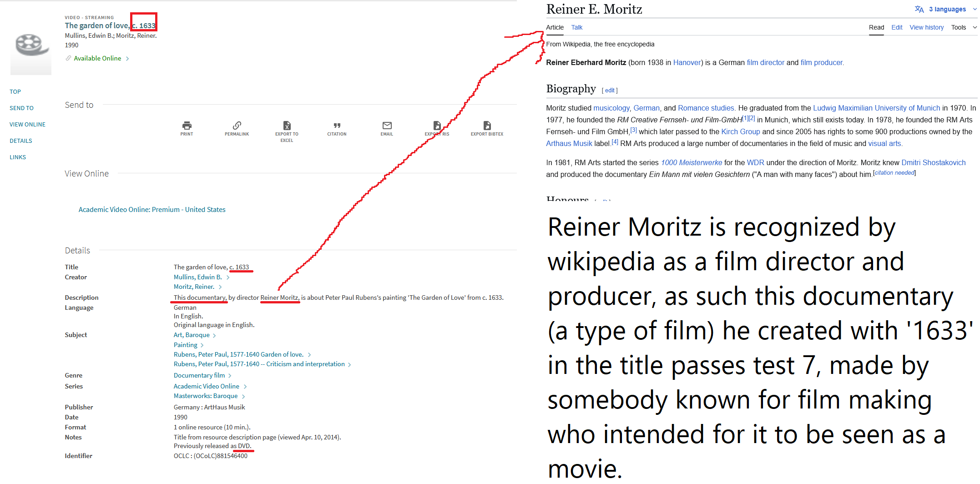Jump to TOP in sidebar
980x484 pixels.
[15, 91]
